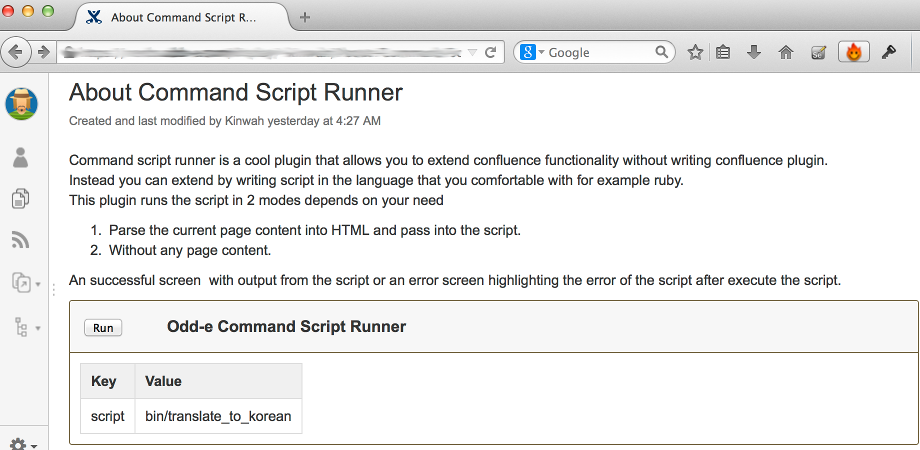Image resolution: width=920 pixels, height=450 pixels.
Task: Go to browser home page icon
Action: click(x=785, y=52)
